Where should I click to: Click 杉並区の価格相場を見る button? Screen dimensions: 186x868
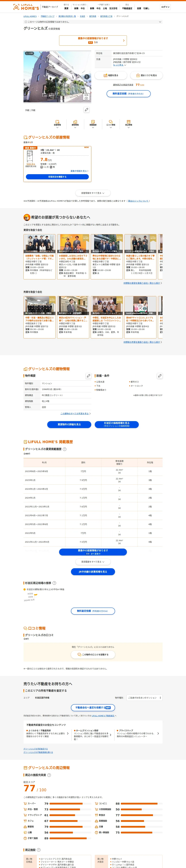coord(116,425)
